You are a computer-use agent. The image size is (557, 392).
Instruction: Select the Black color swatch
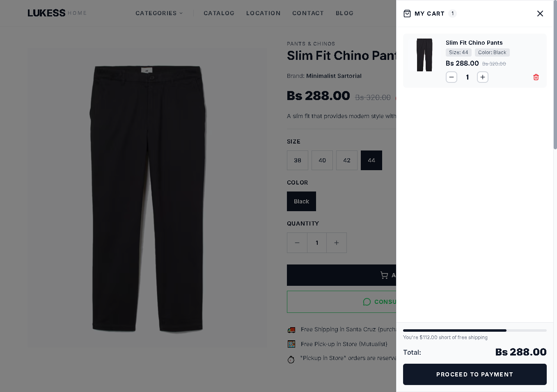(x=301, y=201)
